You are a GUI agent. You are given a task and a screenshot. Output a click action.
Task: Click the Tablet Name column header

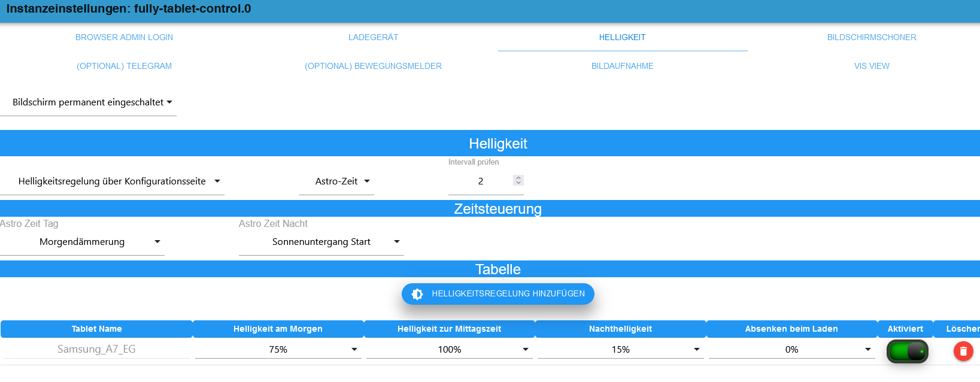(96, 329)
